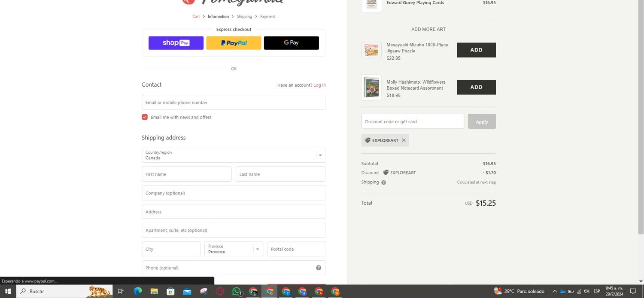Viewport: 644px width, 298px height.
Task: Go back to Cart in breadcrumb
Action: pos(196,16)
